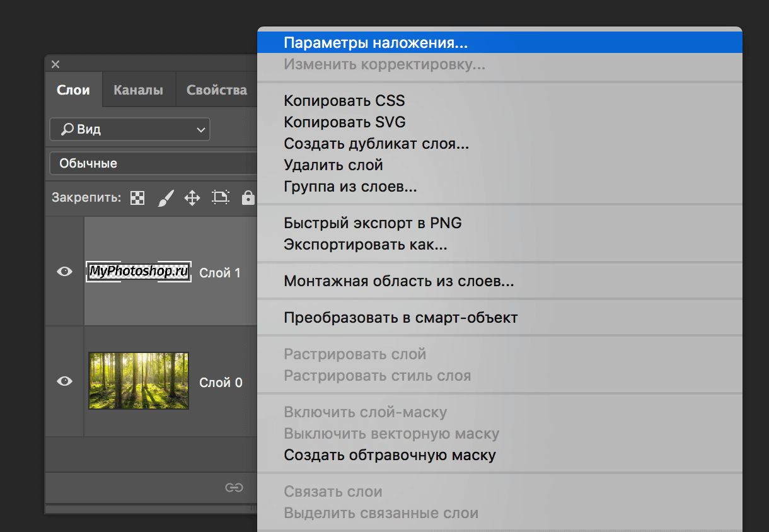Click the lock position move-arrows icon
The height and width of the screenshot is (532, 769).
click(x=192, y=198)
